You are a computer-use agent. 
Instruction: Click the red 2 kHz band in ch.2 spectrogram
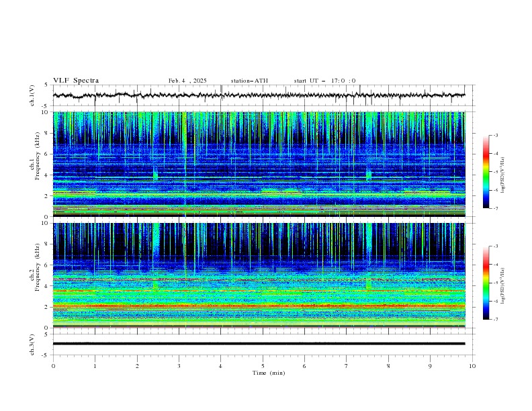(x=259, y=306)
